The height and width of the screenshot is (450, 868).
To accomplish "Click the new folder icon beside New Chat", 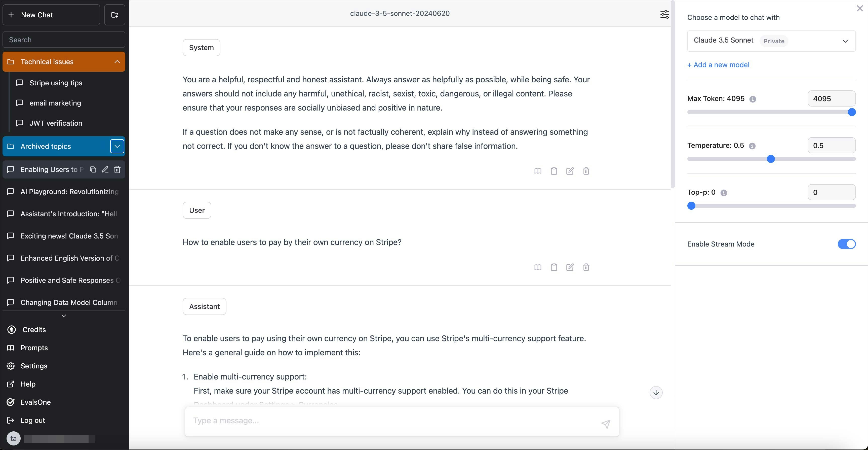I will tap(114, 15).
